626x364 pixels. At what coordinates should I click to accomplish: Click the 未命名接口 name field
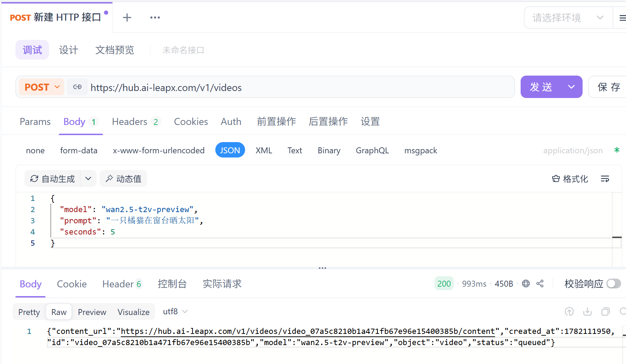pyautogui.click(x=183, y=50)
